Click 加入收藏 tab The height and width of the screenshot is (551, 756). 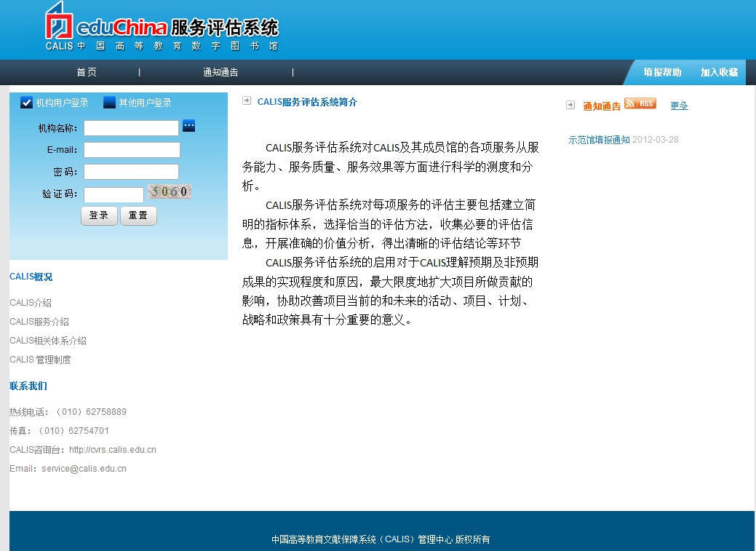720,72
